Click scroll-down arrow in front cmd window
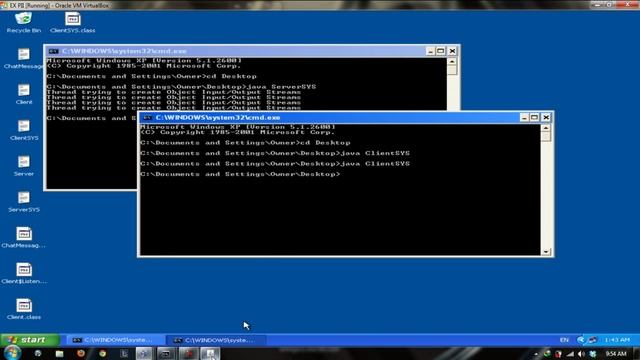The width and height of the screenshot is (640, 360). tap(546, 251)
